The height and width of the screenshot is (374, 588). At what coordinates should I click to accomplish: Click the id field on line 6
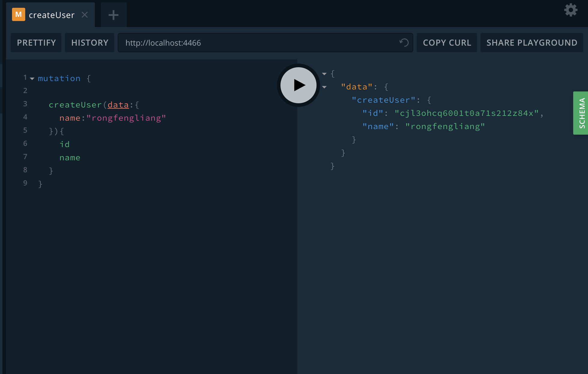pos(64,144)
